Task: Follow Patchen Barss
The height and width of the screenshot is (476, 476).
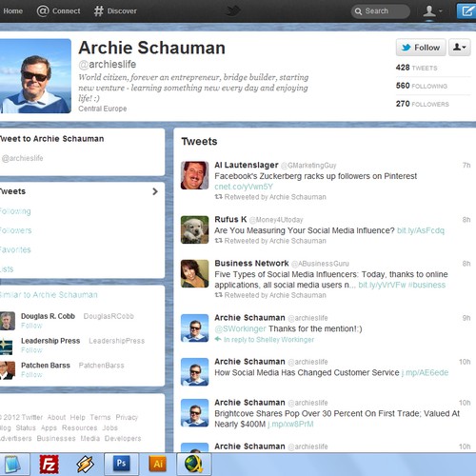Action: [31, 375]
